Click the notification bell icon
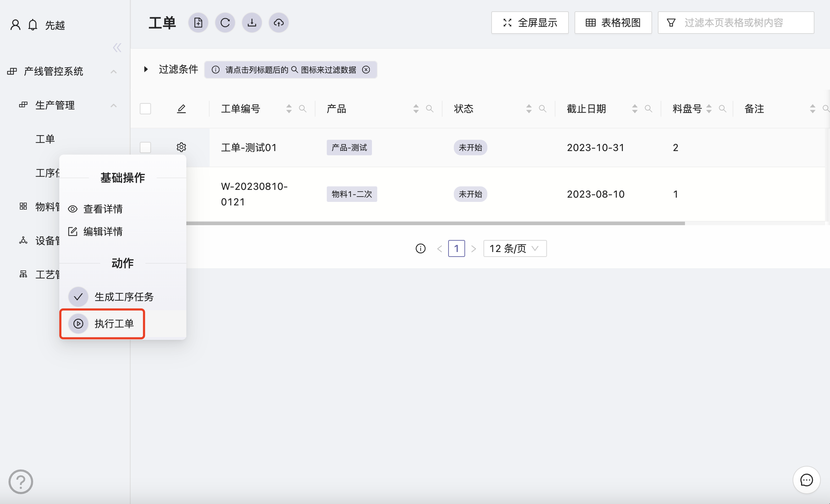The height and width of the screenshot is (504, 830). pos(33,25)
